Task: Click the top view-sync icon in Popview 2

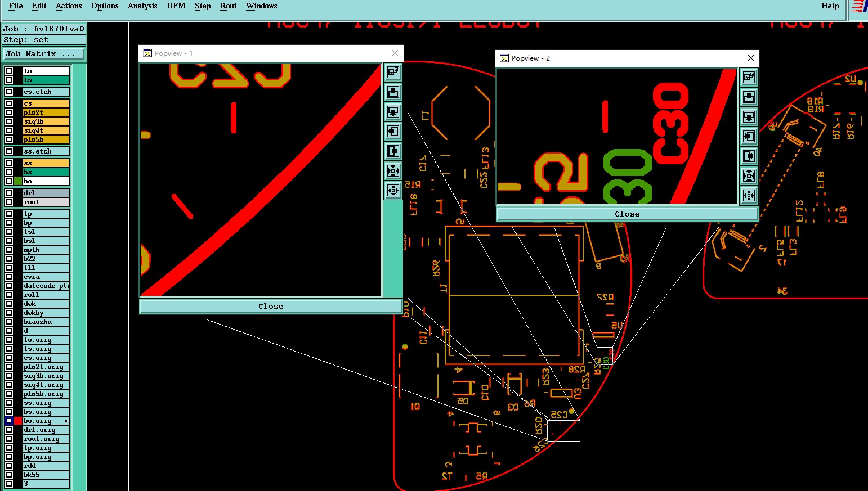Action: point(749,77)
